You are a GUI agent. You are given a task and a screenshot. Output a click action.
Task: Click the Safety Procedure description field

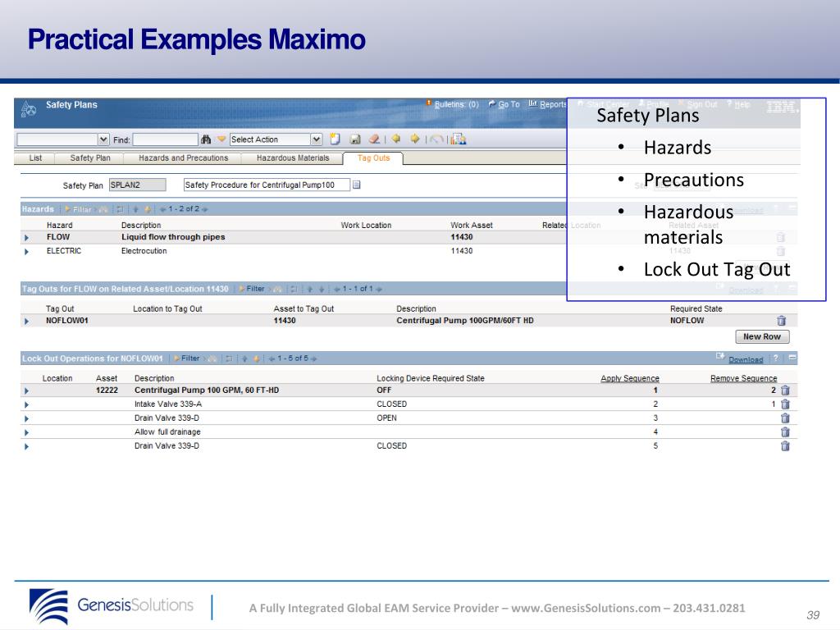tap(267, 185)
